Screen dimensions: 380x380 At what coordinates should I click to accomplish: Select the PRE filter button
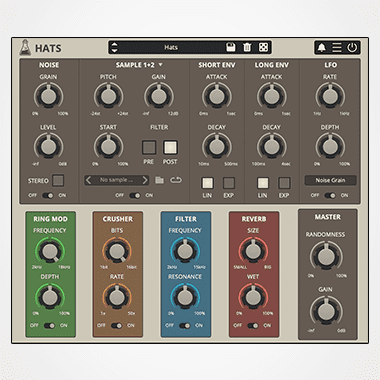149,147
